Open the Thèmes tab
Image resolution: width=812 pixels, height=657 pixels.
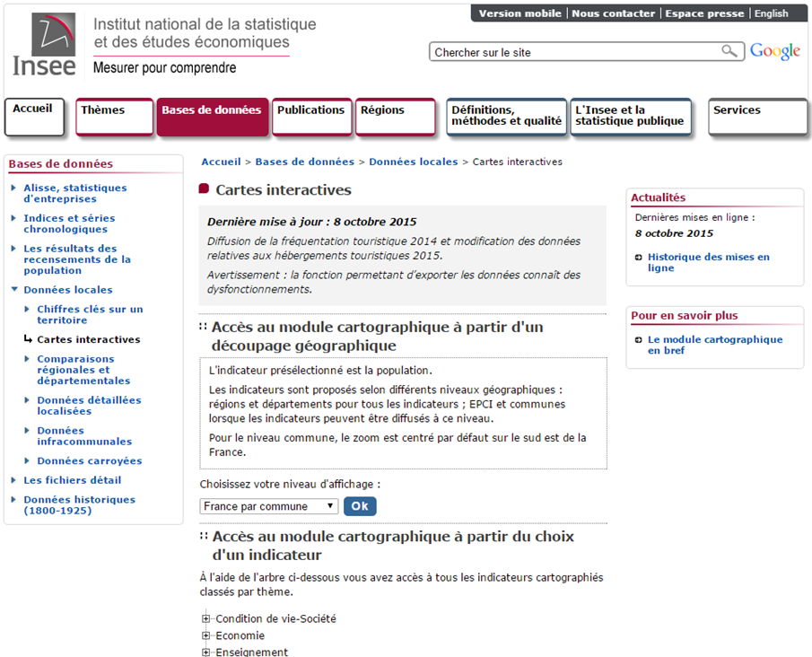(115, 117)
